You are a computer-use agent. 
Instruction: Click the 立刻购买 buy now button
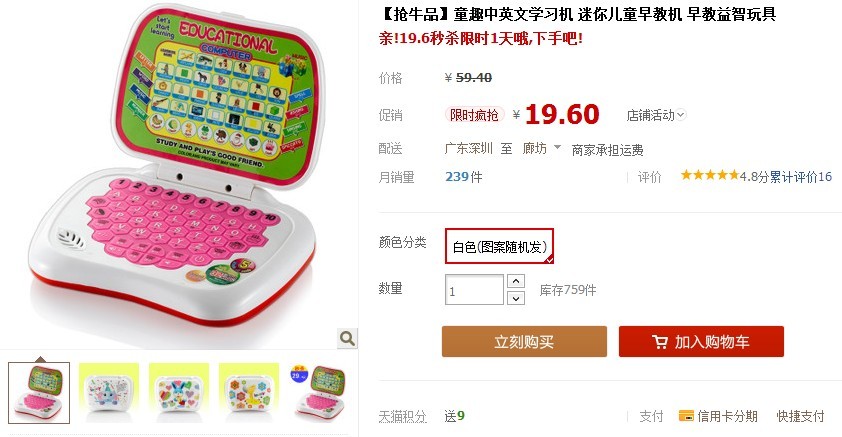[x=524, y=341]
